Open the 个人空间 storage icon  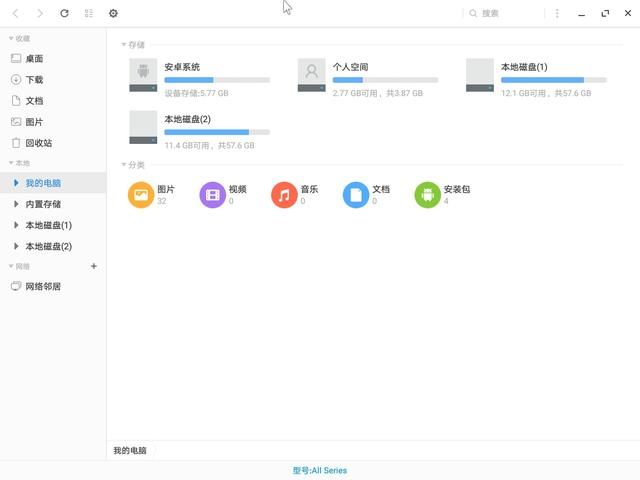[x=311, y=75]
